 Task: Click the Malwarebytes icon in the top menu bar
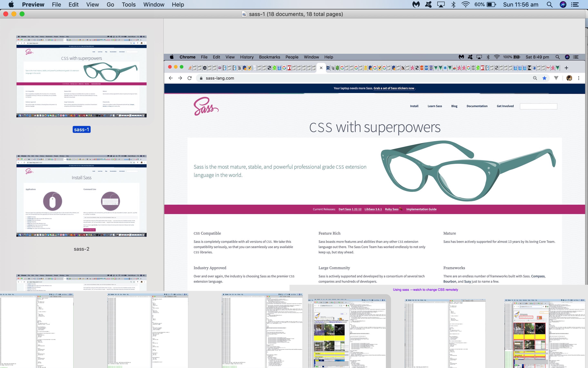point(416,4)
